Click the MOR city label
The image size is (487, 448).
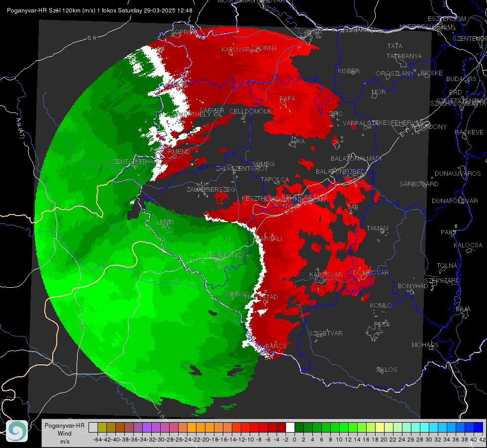379,92
